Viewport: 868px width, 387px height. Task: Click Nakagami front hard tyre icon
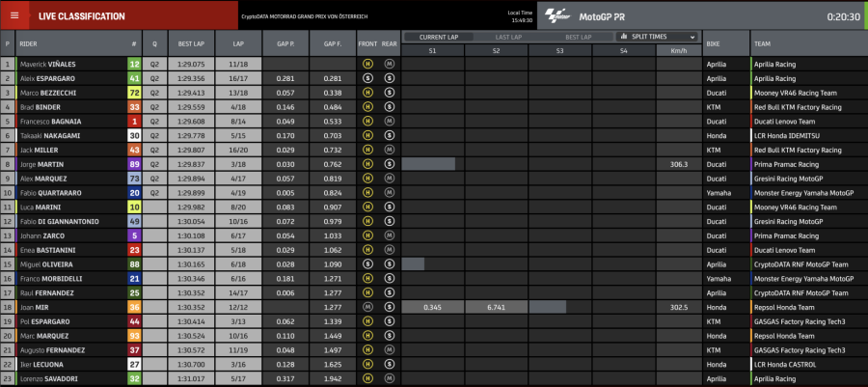point(366,135)
